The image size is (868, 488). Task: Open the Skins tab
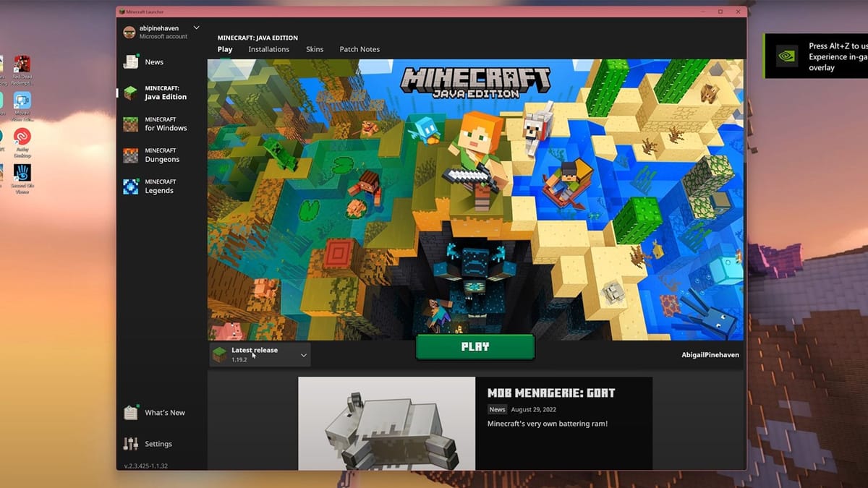click(314, 49)
